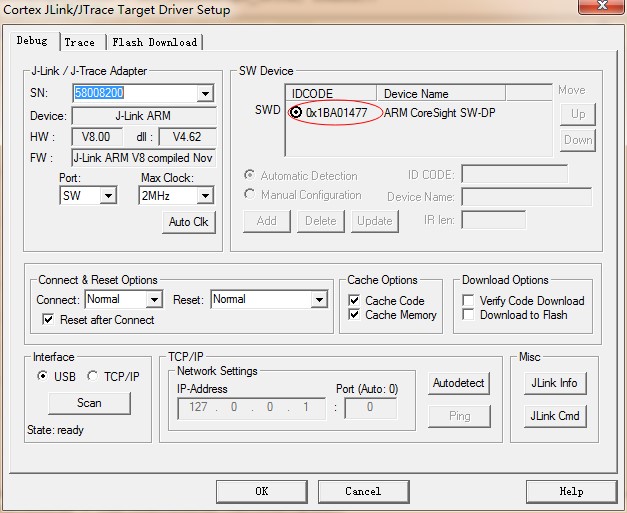627x513 pixels.
Task: Open JLink Info
Action: [x=555, y=383]
